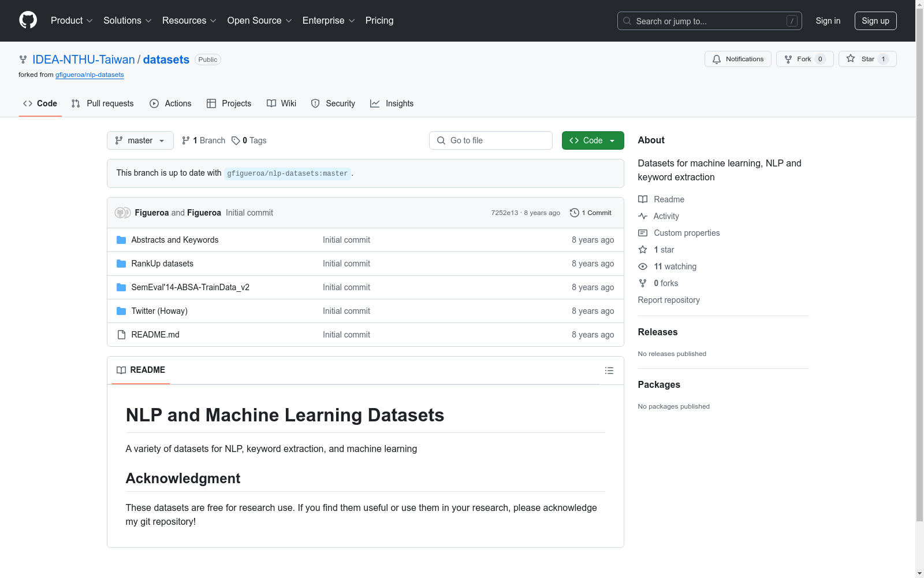924x578 pixels.
Task: Open the Wiki tab
Action: tap(282, 103)
